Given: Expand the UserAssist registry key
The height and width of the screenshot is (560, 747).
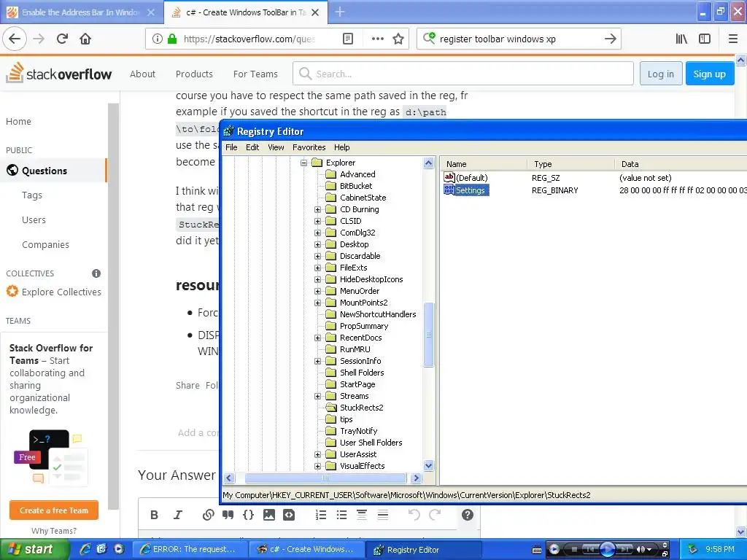Looking at the screenshot, I should click(318, 454).
